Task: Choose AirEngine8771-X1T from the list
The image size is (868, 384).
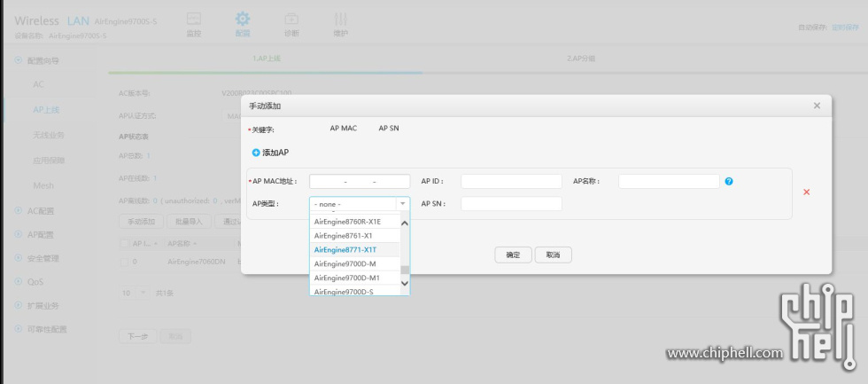Action: (x=354, y=249)
